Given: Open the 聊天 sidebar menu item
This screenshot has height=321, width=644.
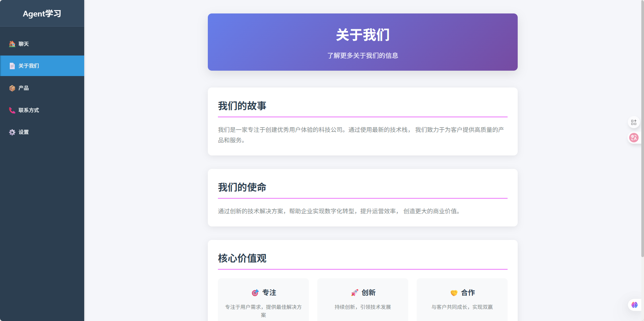Looking at the screenshot, I should click(x=42, y=44).
